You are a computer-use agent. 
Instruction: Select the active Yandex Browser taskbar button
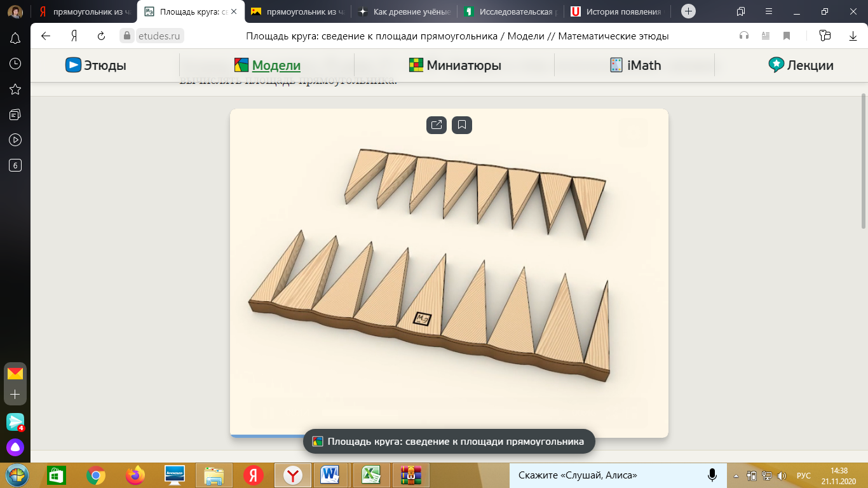pyautogui.click(x=293, y=475)
